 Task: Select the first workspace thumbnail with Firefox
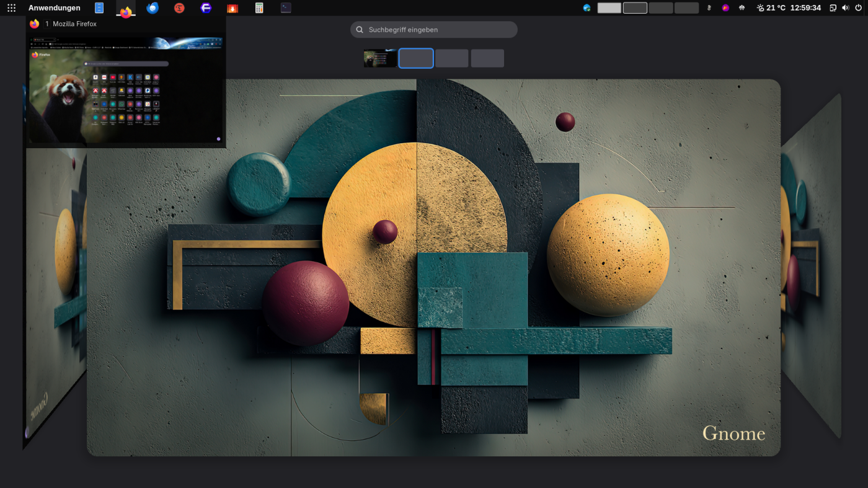[x=380, y=58]
